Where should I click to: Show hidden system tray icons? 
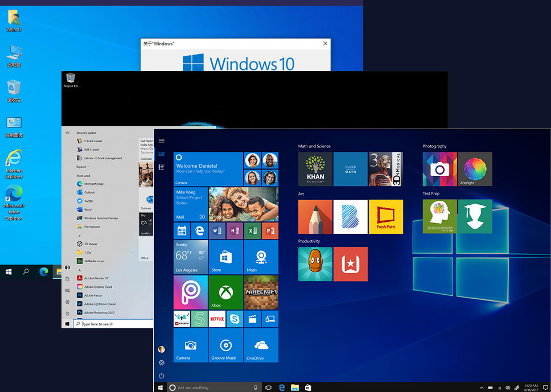tap(482, 387)
